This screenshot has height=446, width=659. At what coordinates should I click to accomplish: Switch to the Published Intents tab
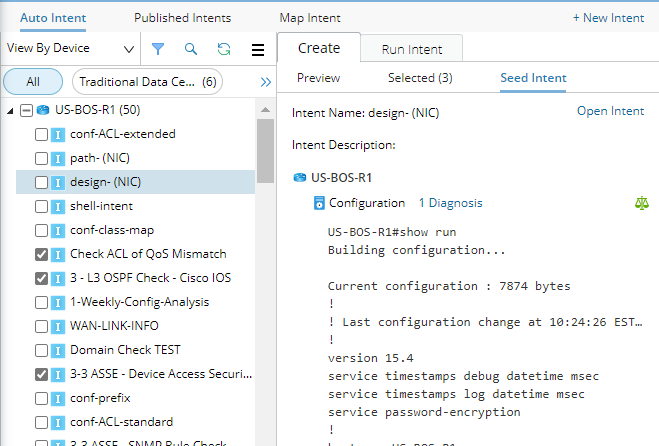182,18
